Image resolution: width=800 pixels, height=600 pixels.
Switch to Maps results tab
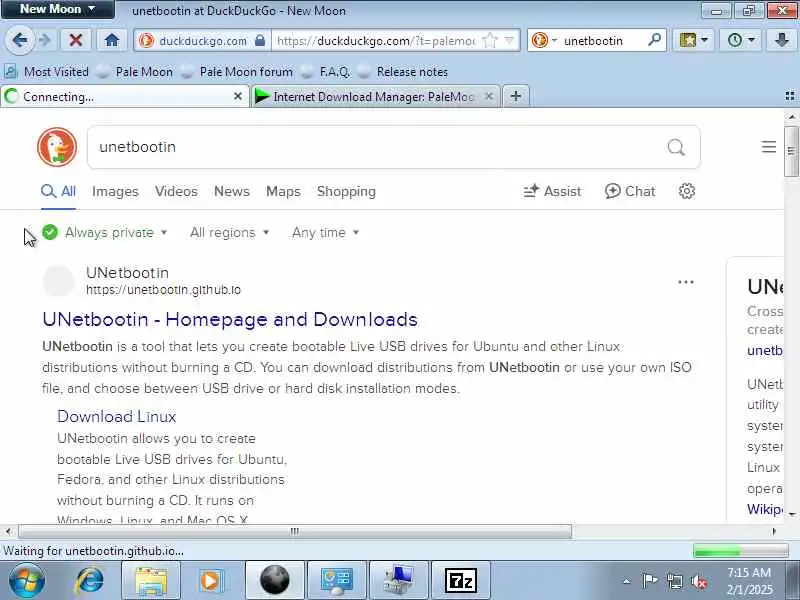click(283, 191)
